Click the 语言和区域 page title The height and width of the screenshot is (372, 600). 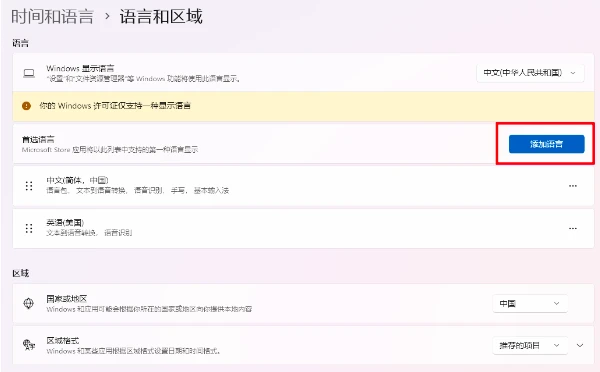tap(161, 17)
